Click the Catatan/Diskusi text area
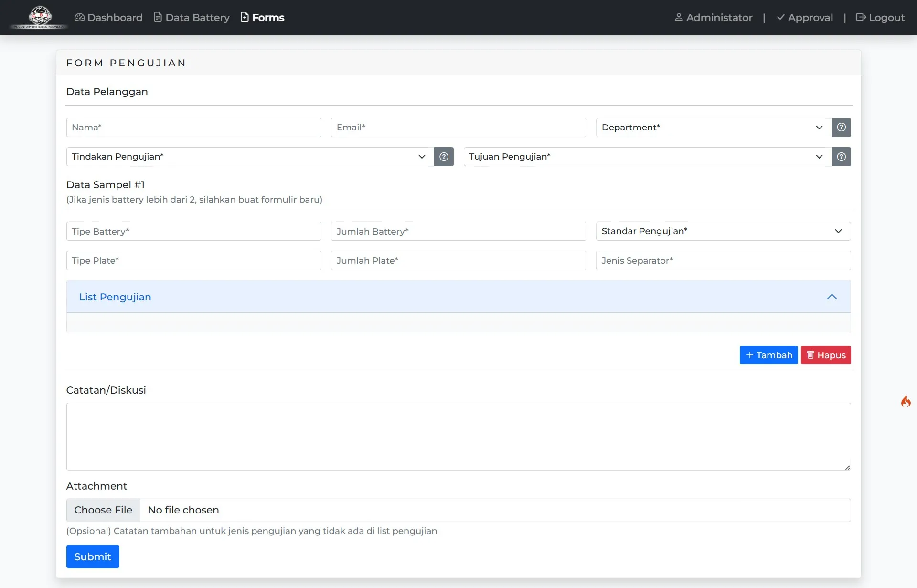The height and width of the screenshot is (588, 917). tap(458, 437)
